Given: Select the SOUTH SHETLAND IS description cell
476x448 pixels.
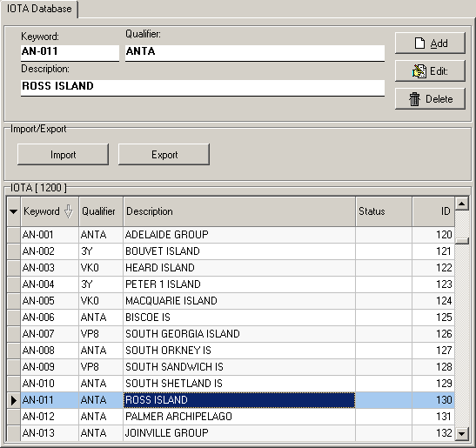Looking at the screenshot, I should (x=239, y=384).
